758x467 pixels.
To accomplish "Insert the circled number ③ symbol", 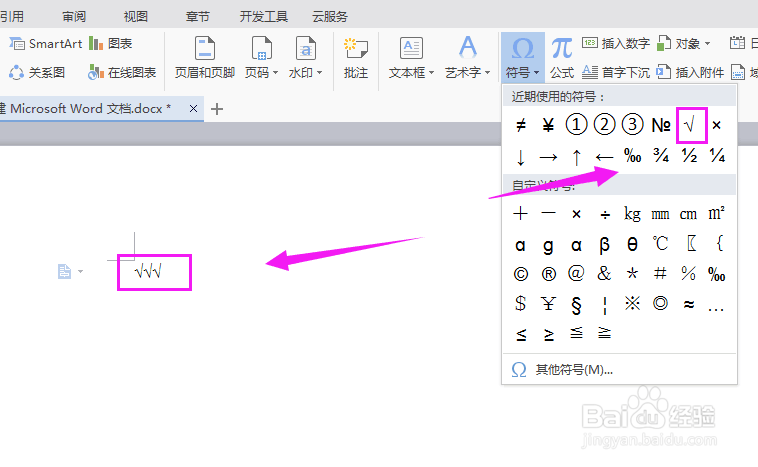I will (632, 125).
